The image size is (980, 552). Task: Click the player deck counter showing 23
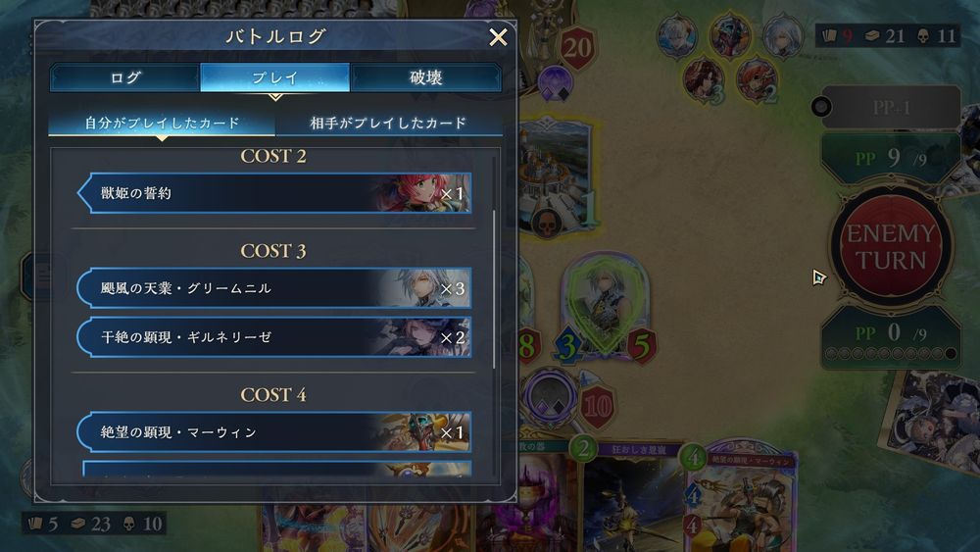coord(91,524)
